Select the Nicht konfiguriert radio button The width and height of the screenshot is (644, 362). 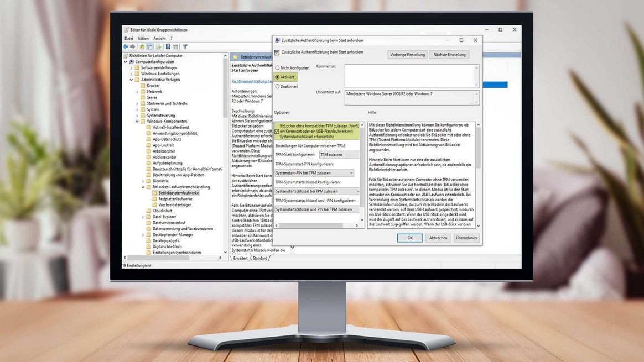pos(277,67)
